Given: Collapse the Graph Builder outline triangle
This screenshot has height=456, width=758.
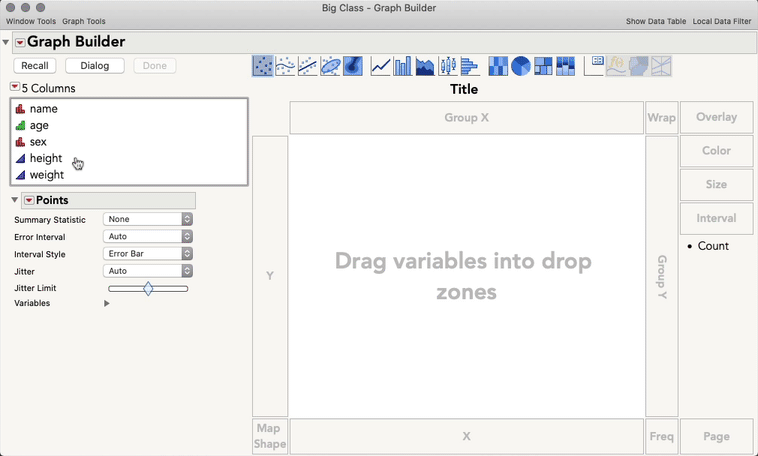Looking at the screenshot, I should click(6, 43).
